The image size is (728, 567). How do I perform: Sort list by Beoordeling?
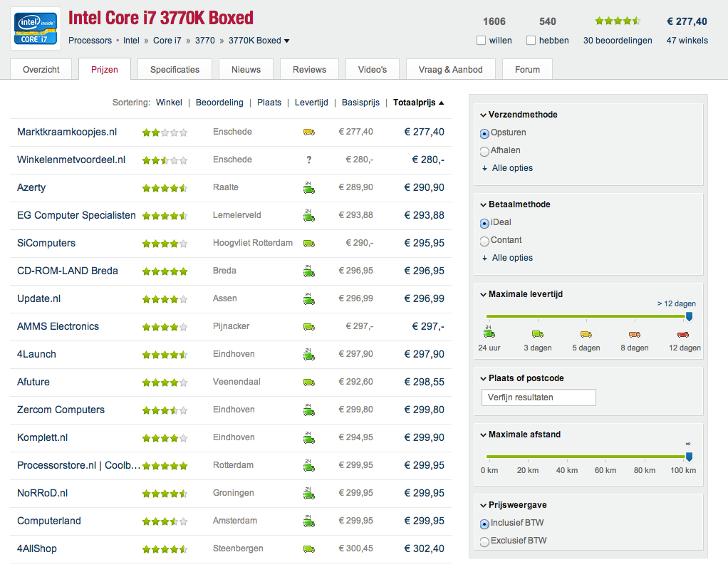(219, 103)
